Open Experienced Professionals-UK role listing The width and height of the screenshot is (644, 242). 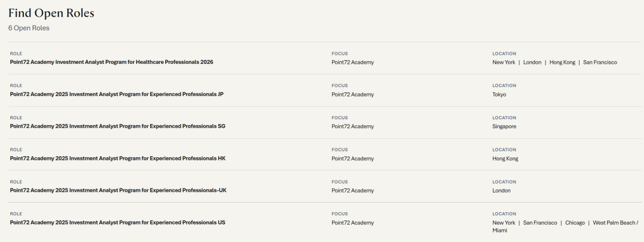pos(118,190)
